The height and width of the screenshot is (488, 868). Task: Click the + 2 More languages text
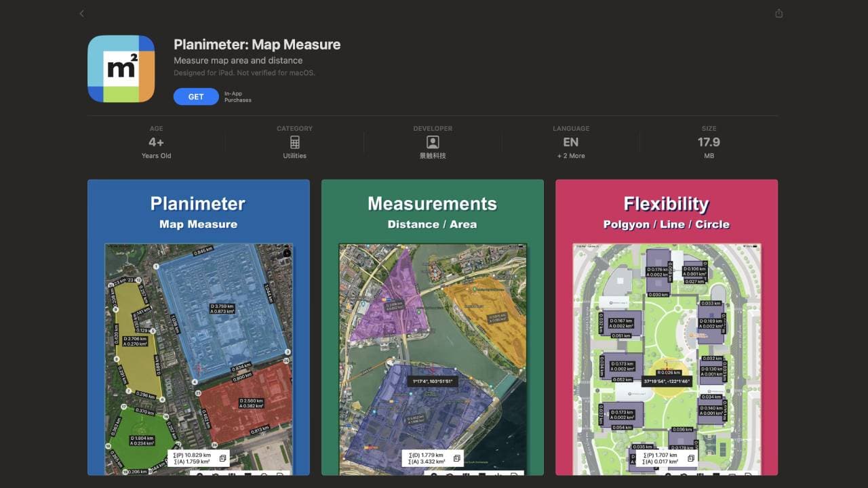(571, 156)
